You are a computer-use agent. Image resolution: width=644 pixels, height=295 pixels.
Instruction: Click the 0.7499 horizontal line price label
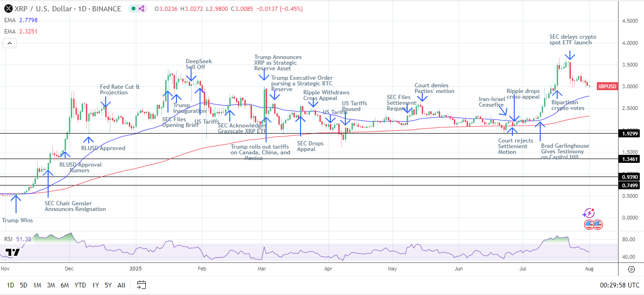(630, 185)
